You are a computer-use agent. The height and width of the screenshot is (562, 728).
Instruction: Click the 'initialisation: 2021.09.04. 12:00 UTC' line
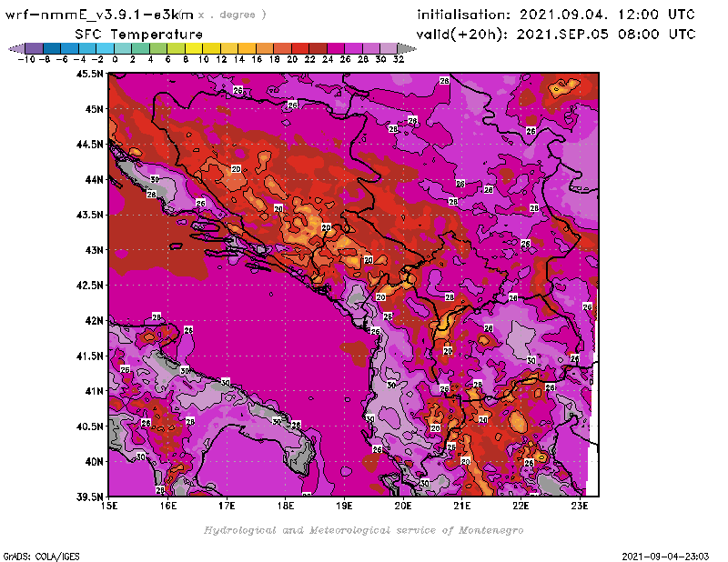click(556, 15)
